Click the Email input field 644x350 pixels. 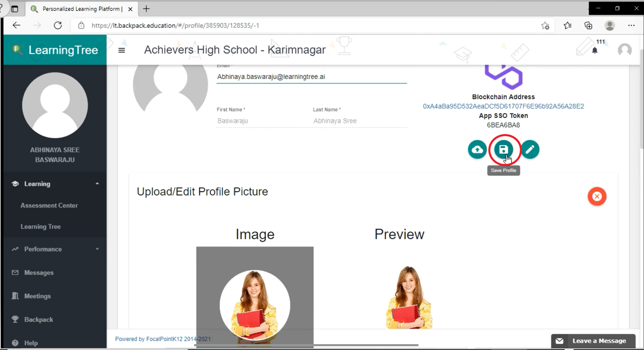pyautogui.click(x=311, y=77)
